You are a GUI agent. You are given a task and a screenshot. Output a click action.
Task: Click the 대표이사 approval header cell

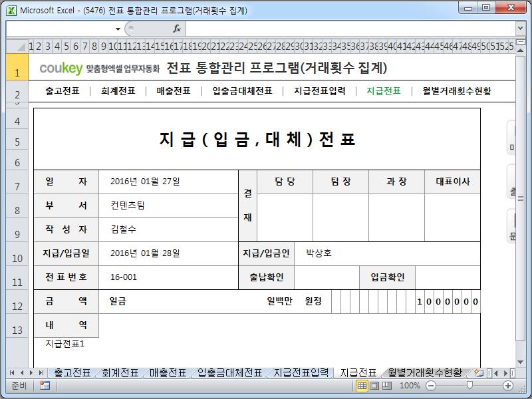[453, 182]
